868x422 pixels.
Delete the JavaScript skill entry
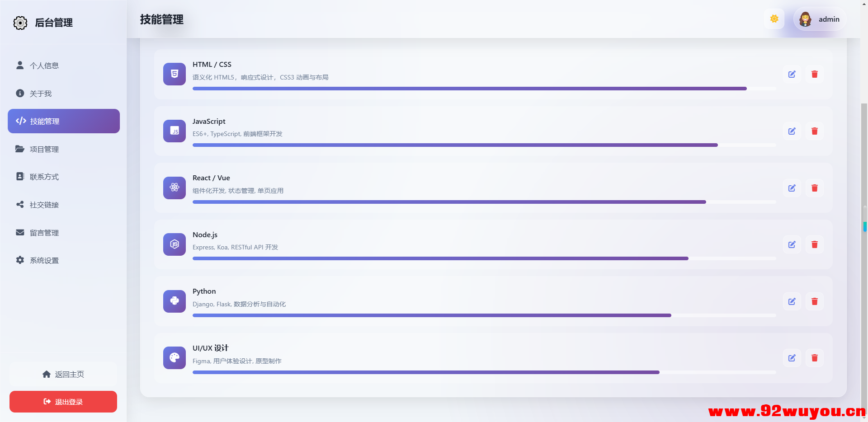click(x=814, y=131)
